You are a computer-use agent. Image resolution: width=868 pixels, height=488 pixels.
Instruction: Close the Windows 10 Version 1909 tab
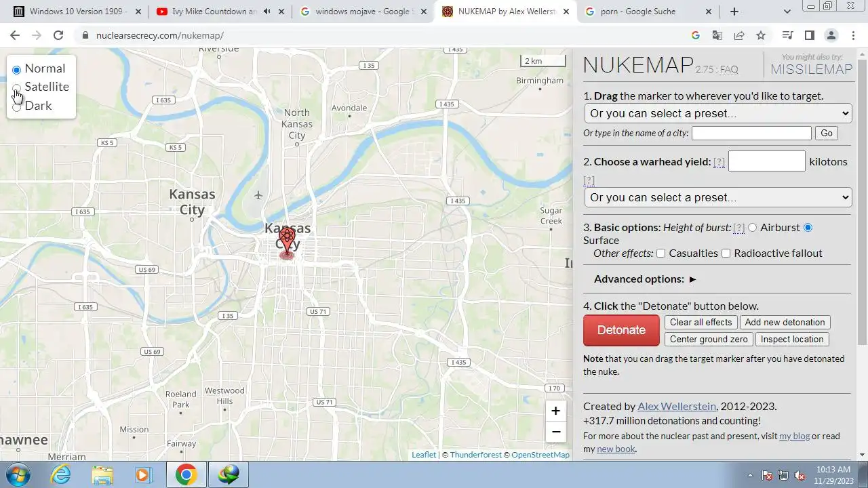138,12
